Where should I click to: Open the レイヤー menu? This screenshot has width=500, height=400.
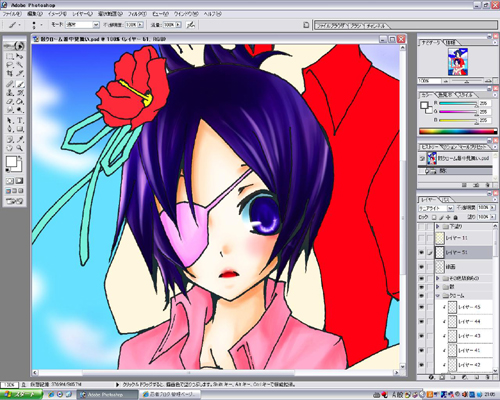(82, 14)
